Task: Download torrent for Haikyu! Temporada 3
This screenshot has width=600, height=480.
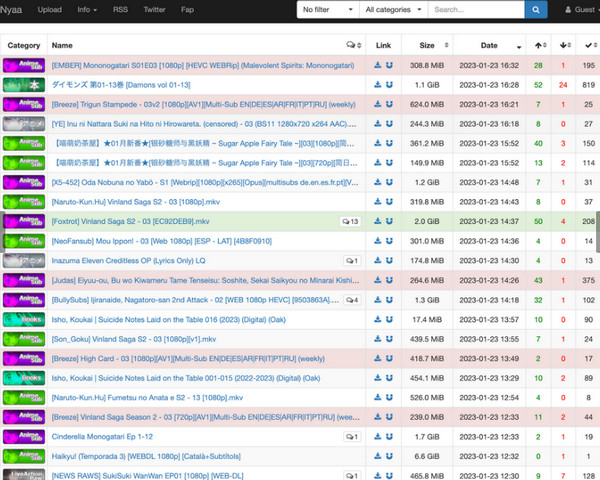Action: tap(378, 456)
